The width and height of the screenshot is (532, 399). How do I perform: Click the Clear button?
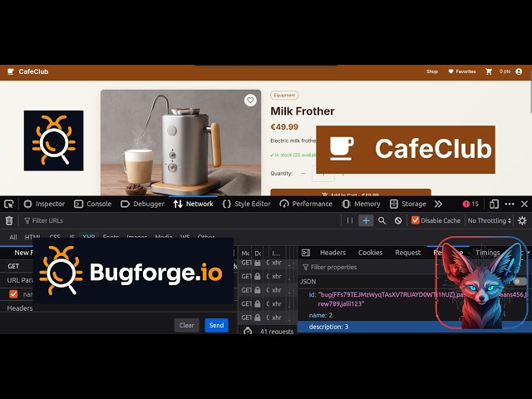pyautogui.click(x=186, y=325)
